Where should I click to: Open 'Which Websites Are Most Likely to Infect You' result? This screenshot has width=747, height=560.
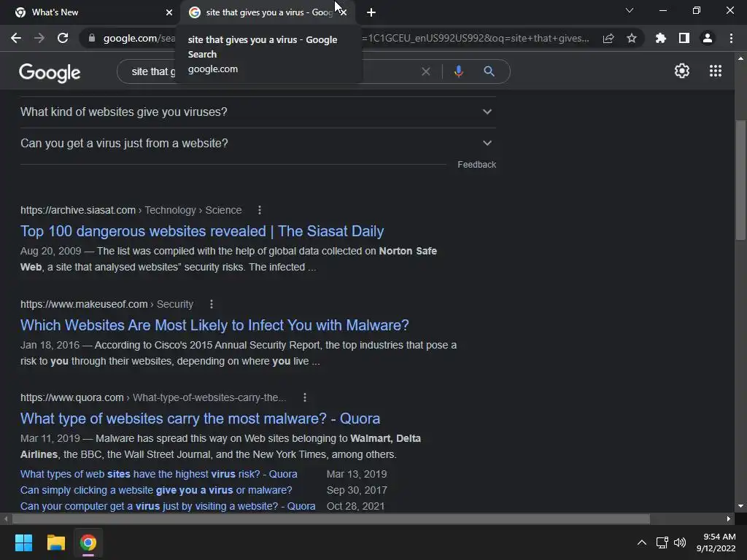coord(214,324)
